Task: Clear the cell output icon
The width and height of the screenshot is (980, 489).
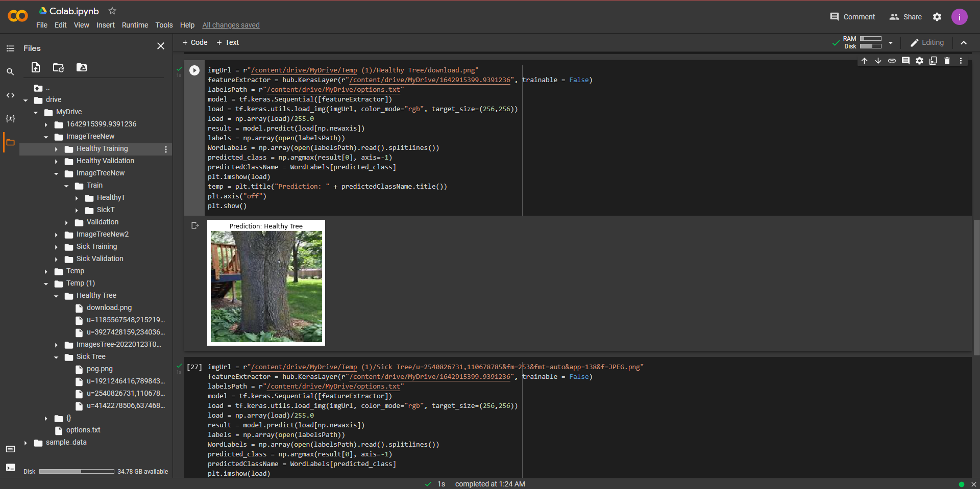Action: click(194, 225)
